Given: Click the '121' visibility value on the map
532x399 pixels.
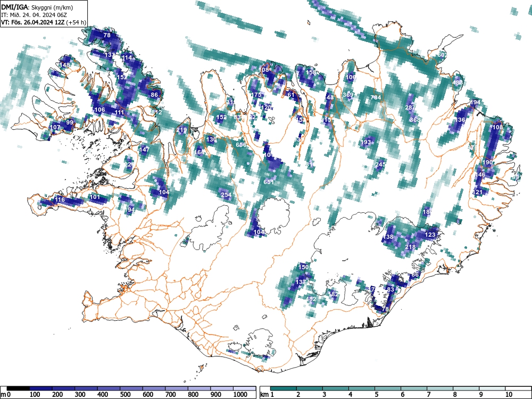Looking at the screenshot, I should 477,192.
